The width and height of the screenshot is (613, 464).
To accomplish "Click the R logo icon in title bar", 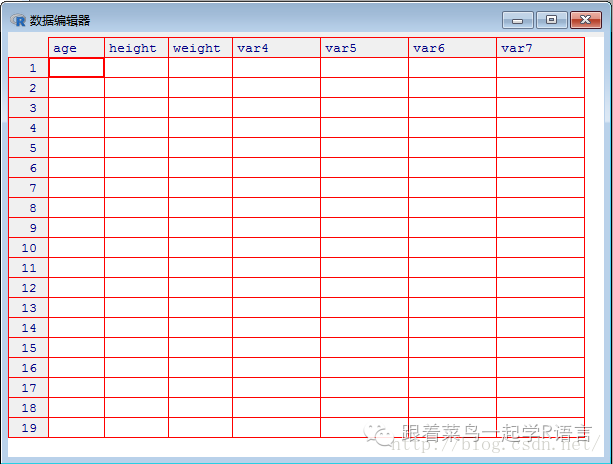I will (18, 20).
